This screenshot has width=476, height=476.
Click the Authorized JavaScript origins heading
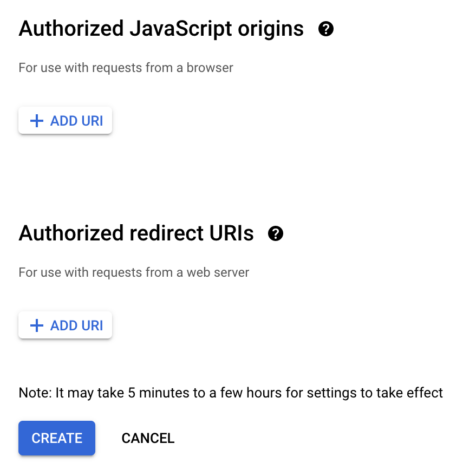pyautogui.click(x=161, y=29)
